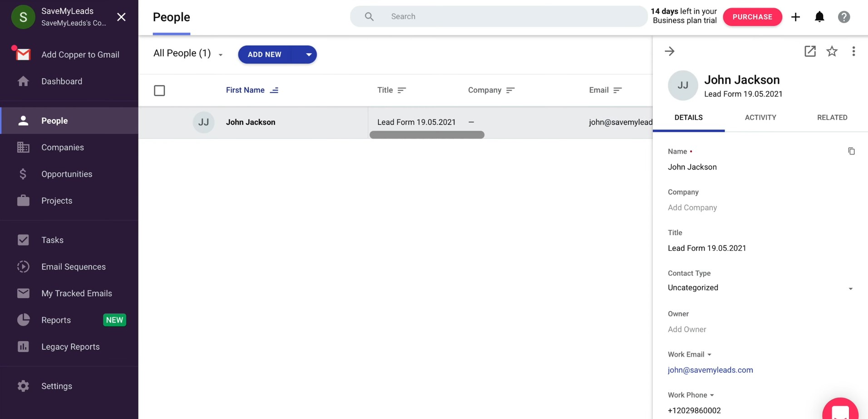This screenshot has height=419, width=868.
Task: Toggle the select-all checkbox in table header
Action: pos(159,90)
